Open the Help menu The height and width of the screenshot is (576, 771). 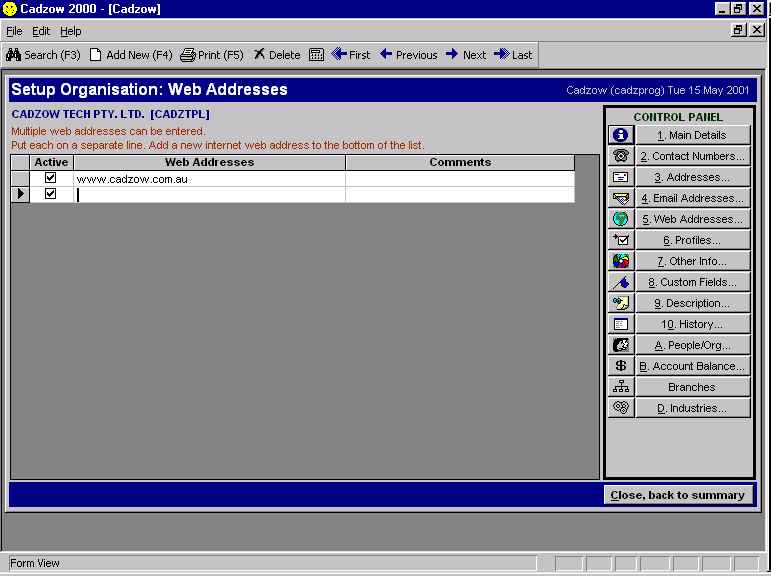pos(71,31)
